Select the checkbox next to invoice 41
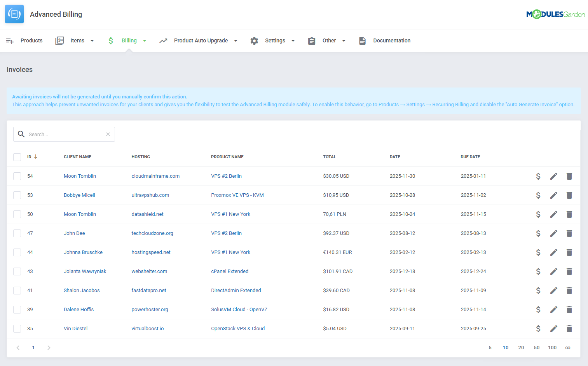This screenshot has height=366, width=588. (x=17, y=290)
